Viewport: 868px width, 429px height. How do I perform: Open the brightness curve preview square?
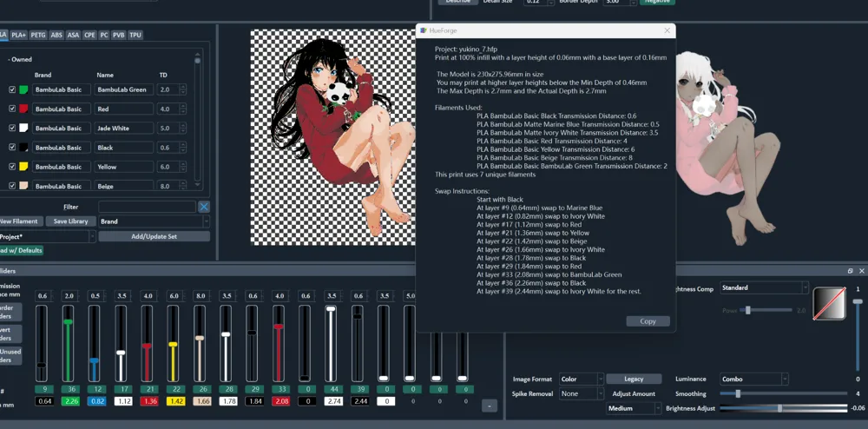pyautogui.click(x=829, y=303)
